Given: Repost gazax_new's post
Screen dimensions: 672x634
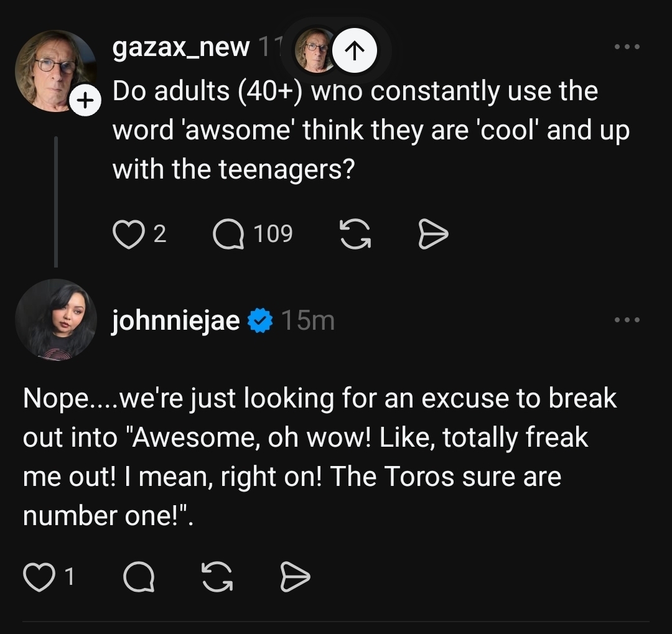Looking at the screenshot, I should [355, 235].
